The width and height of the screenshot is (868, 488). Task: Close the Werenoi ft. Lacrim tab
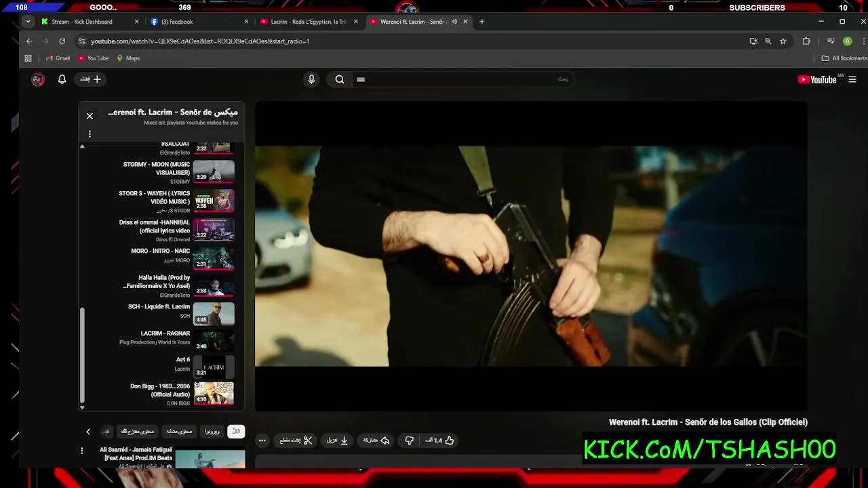465,22
